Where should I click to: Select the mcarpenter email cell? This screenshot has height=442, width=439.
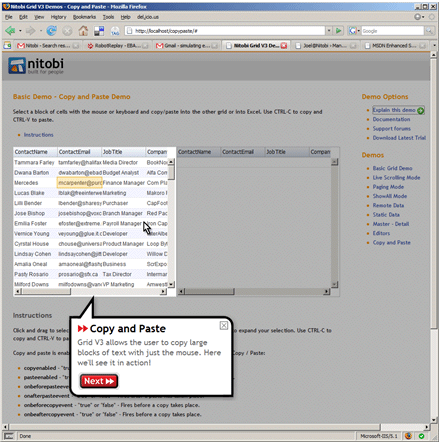point(80,183)
